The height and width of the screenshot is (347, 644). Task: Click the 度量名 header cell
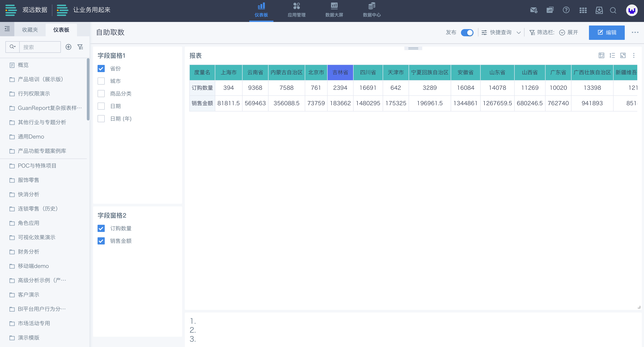click(x=202, y=73)
